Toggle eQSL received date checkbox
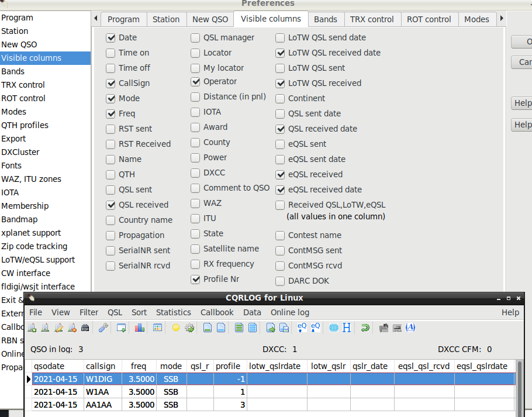 [280, 189]
